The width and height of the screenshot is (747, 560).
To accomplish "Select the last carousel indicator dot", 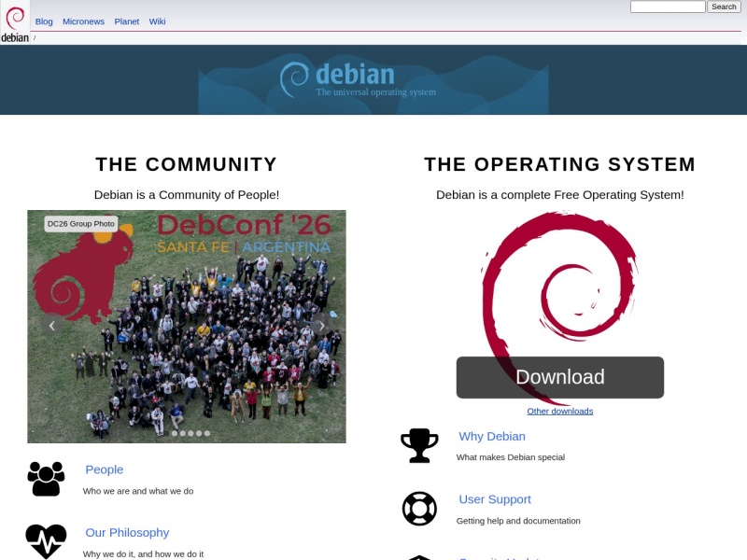I will pos(206,433).
